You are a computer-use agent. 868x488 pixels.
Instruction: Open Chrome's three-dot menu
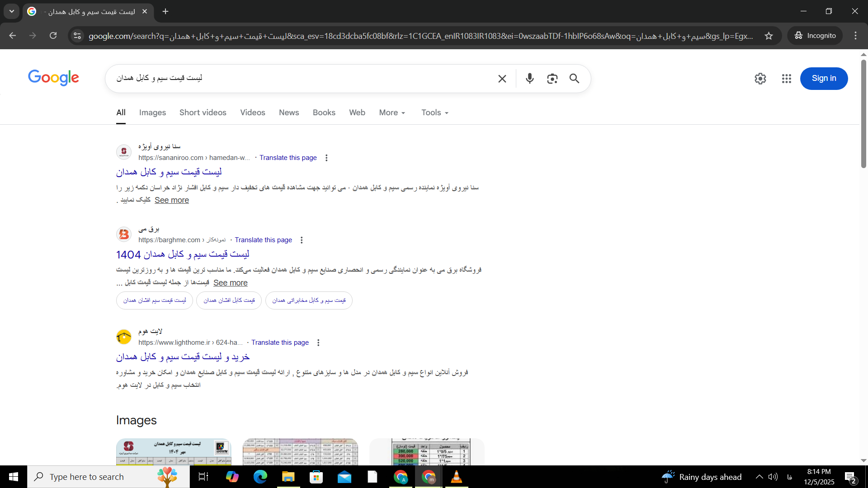pyautogui.click(x=855, y=36)
